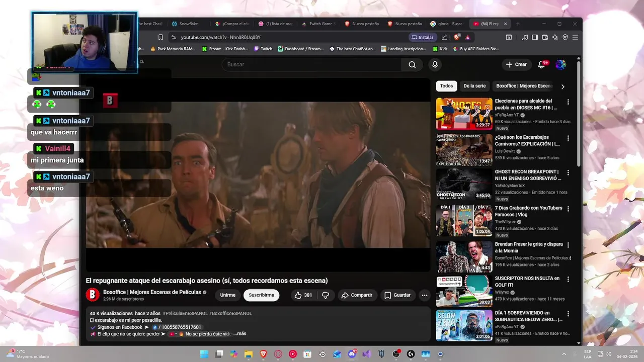Dislike the video with thumbs-down
The width and height of the screenshot is (644, 362).
[x=326, y=295]
